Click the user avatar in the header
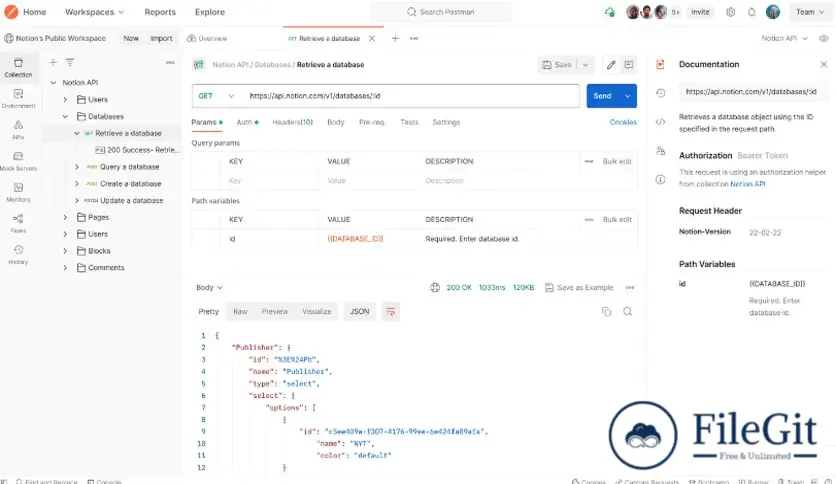Screen dimensions: 836x484 (x=773, y=12)
